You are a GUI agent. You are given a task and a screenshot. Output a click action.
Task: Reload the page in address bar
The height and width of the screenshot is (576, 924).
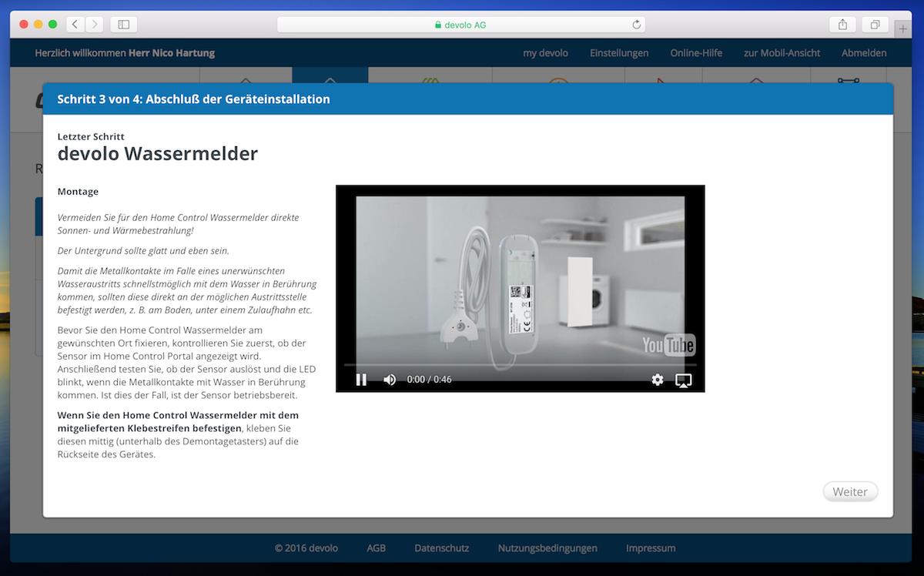(x=636, y=25)
